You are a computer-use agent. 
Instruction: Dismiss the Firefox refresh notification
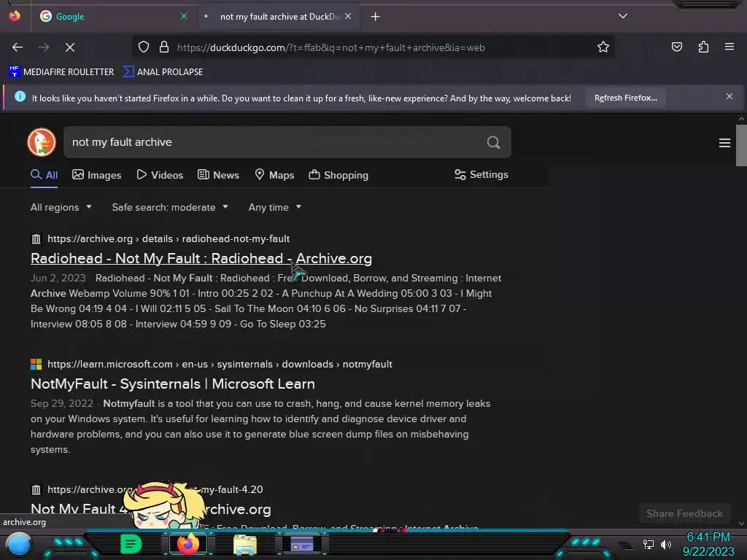pyautogui.click(x=729, y=96)
